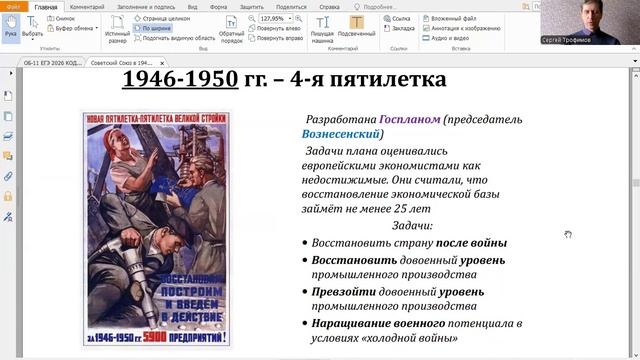This screenshot has width=640, height=360.
Task: Insert Аудио и видео
Action: [x=445, y=38]
